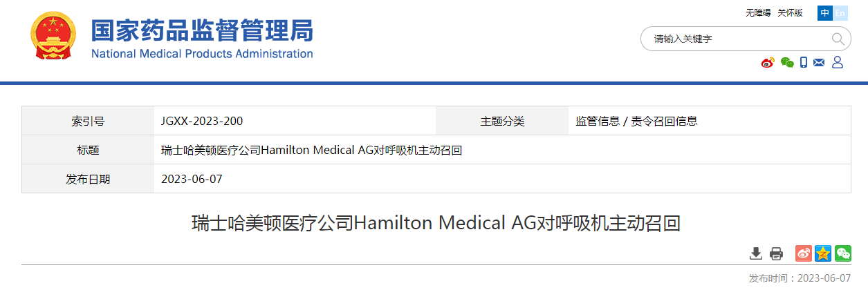Share article via red Weibo button
The width and height of the screenshot is (868, 290).
coord(803,253)
